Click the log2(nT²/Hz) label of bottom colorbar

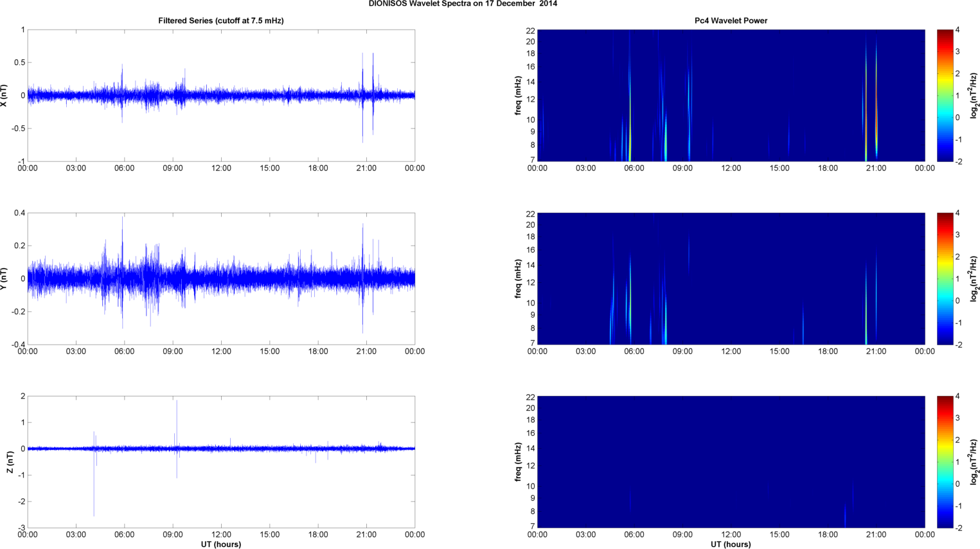pos(974,462)
